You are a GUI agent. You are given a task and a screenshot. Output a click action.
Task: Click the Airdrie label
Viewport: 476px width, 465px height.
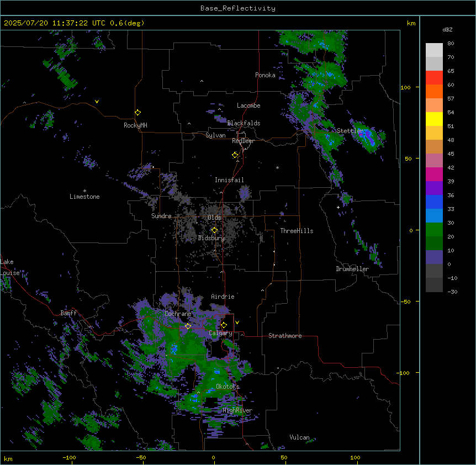click(x=223, y=297)
